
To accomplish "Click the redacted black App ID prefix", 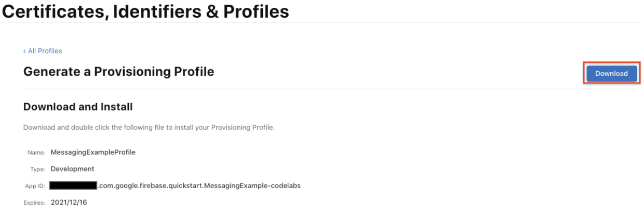I will [x=73, y=186].
